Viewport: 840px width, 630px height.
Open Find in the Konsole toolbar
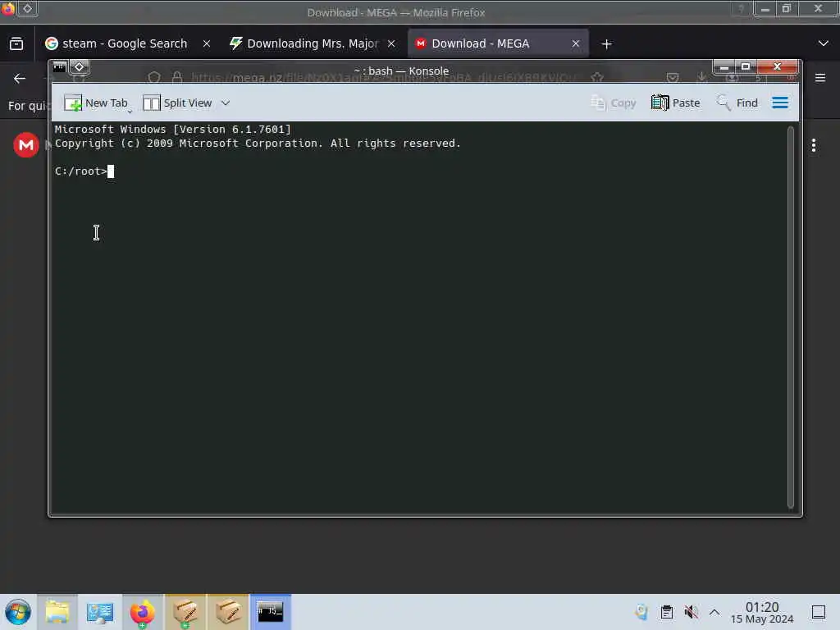tap(737, 103)
